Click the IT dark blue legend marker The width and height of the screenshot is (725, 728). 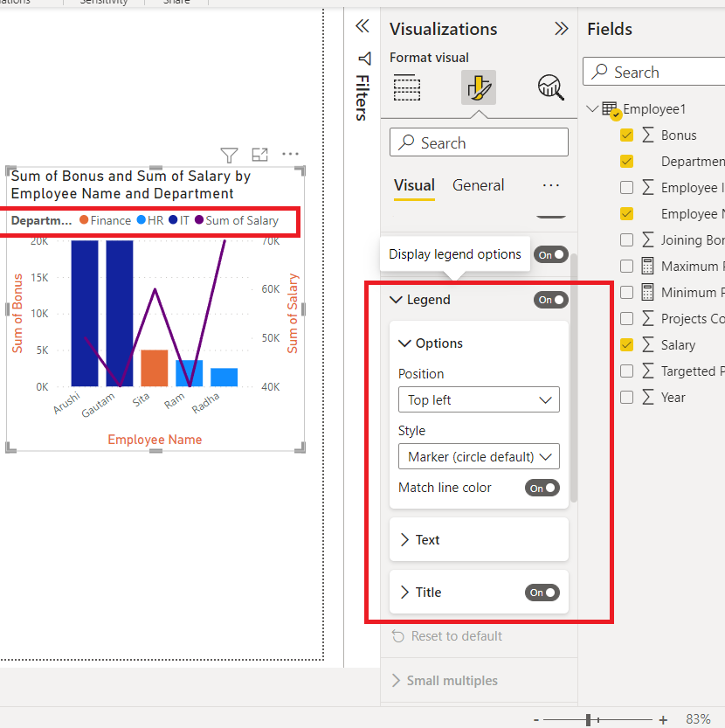173,219
